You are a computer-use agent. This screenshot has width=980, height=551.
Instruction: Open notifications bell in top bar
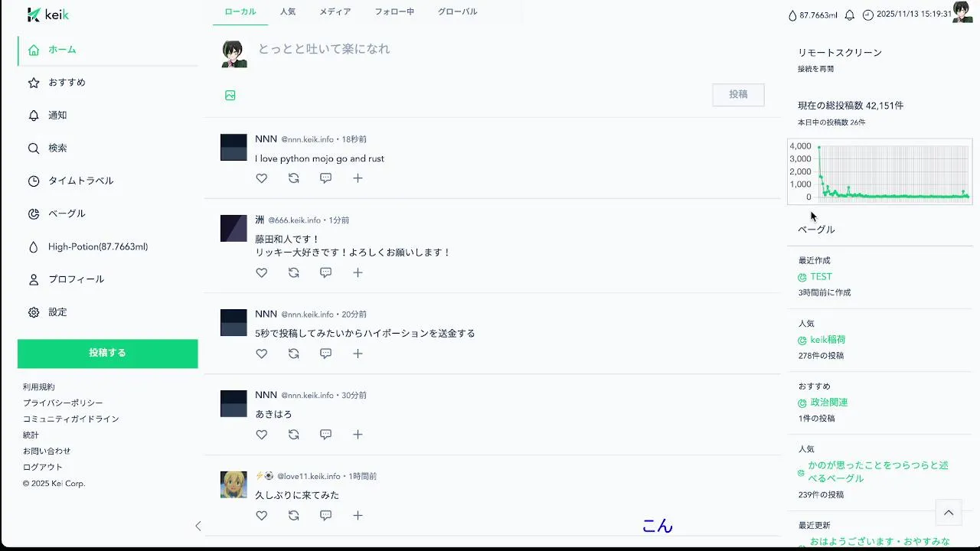(849, 15)
